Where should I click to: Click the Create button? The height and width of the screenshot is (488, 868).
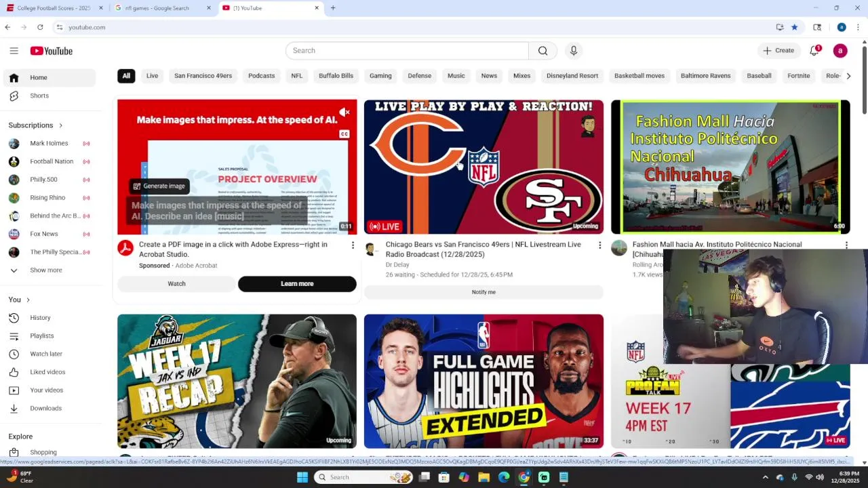tap(778, 51)
